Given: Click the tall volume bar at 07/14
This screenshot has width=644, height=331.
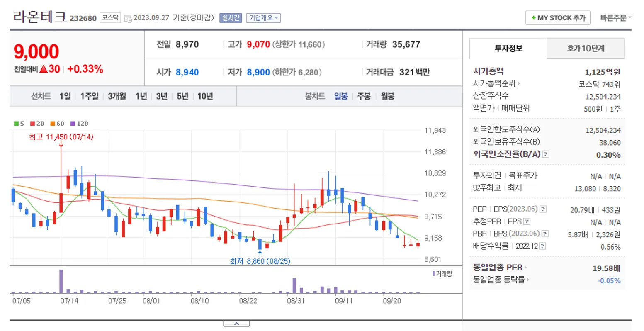Looking at the screenshot, I should point(61,281).
